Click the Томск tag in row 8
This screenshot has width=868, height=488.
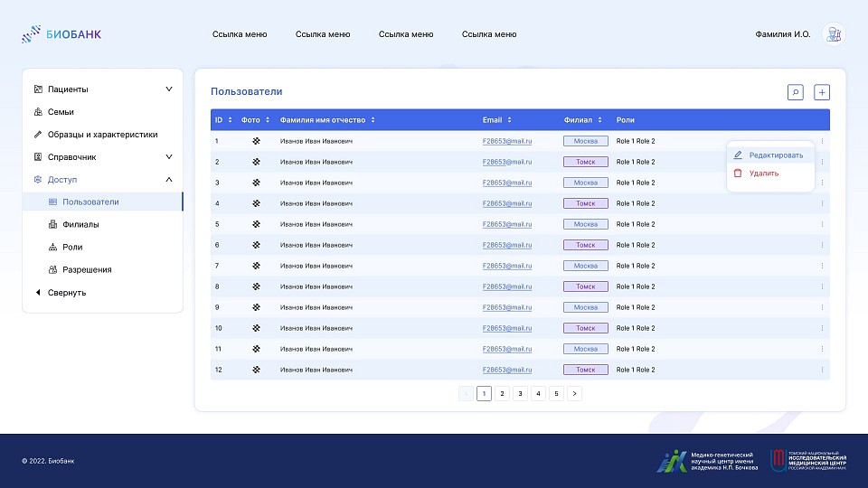(x=586, y=286)
